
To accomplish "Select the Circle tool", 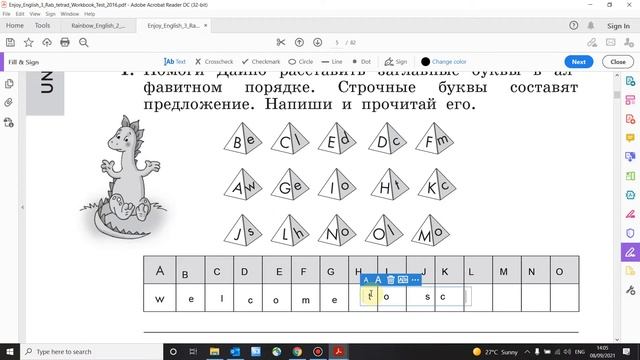I will pos(301,62).
